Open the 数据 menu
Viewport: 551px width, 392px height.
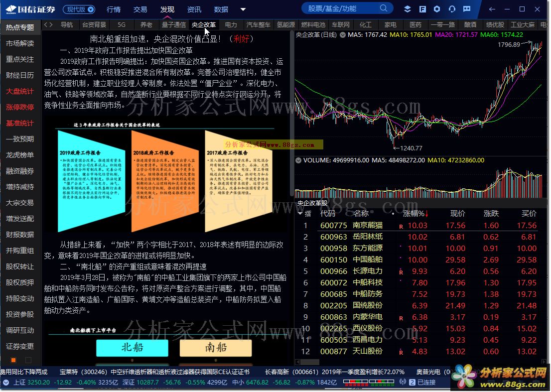point(221,9)
